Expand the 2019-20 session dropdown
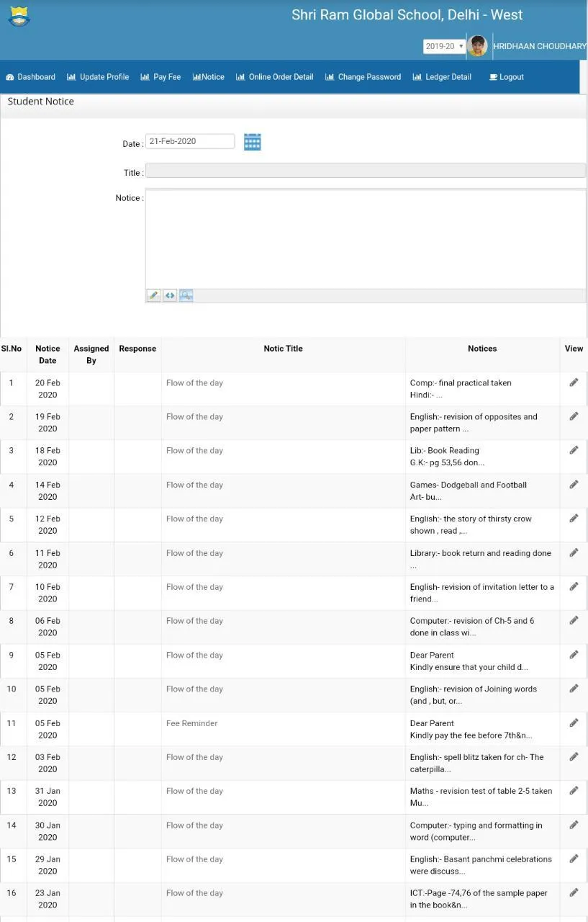This screenshot has height=922, width=588. pyautogui.click(x=444, y=46)
